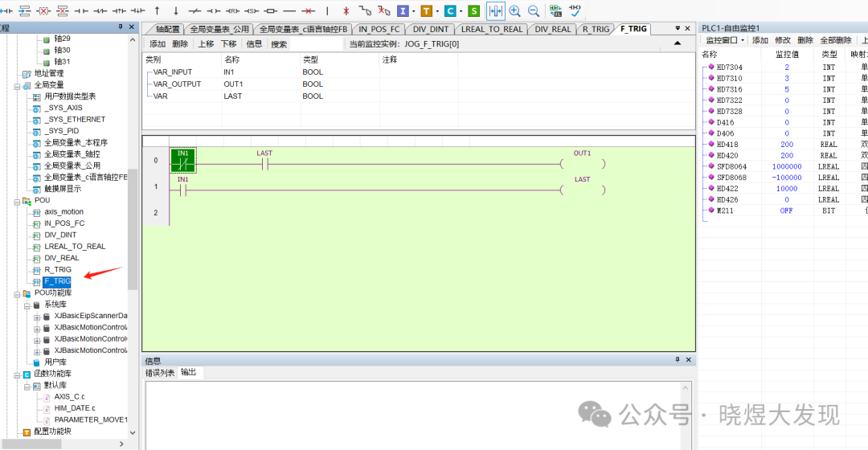Toggle pin on project tree panel

[121, 27]
